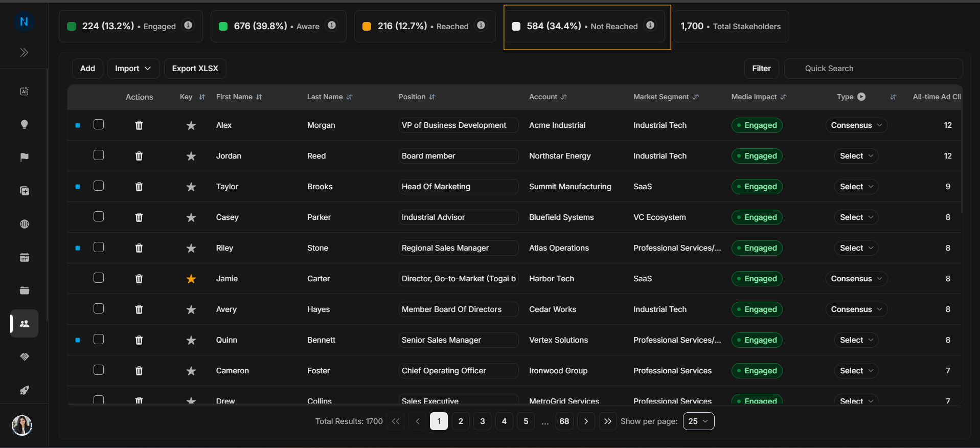980x448 pixels.
Task: Open the calendar sidebar icon
Action: pyautogui.click(x=24, y=257)
